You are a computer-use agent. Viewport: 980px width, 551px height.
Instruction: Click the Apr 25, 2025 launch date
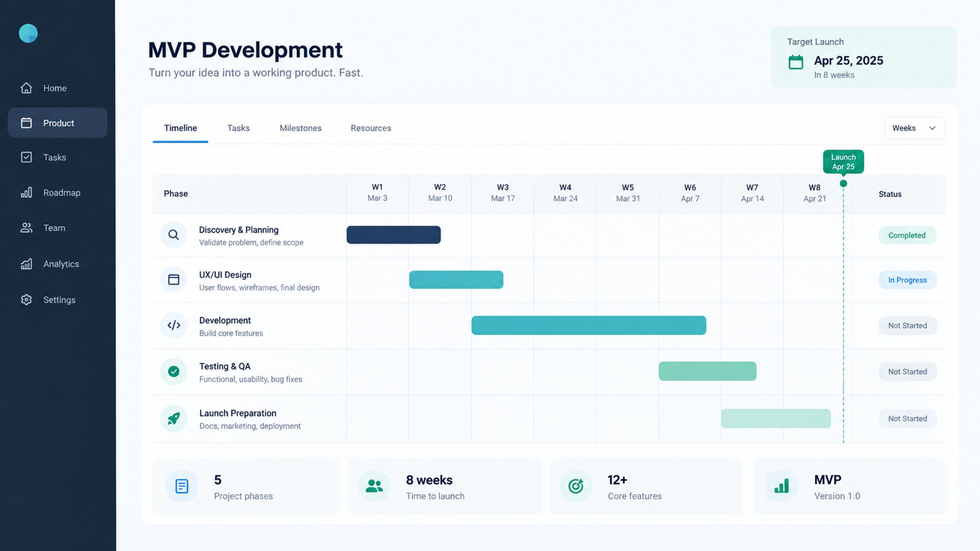click(x=848, y=60)
